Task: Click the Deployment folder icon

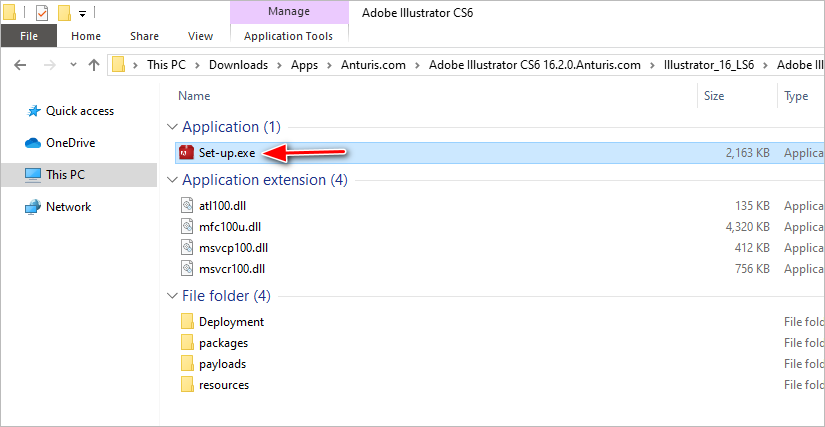Action: pyautogui.click(x=186, y=322)
